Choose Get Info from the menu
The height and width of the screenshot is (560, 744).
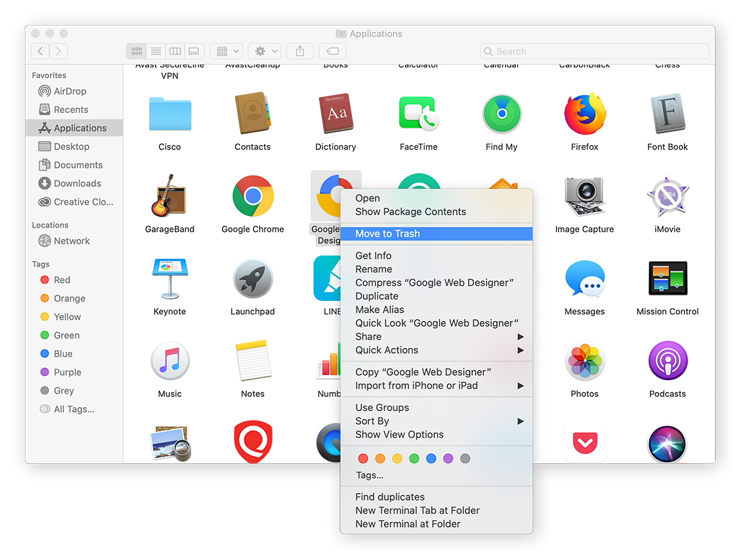pyautogui.click(x=373, y=256)
